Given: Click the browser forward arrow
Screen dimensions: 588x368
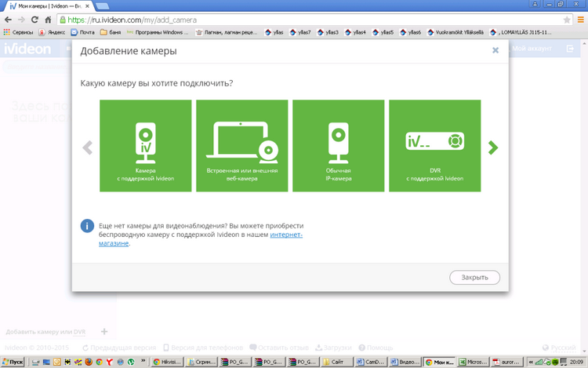Looking at the screenshot, I should tap(21, 20).
